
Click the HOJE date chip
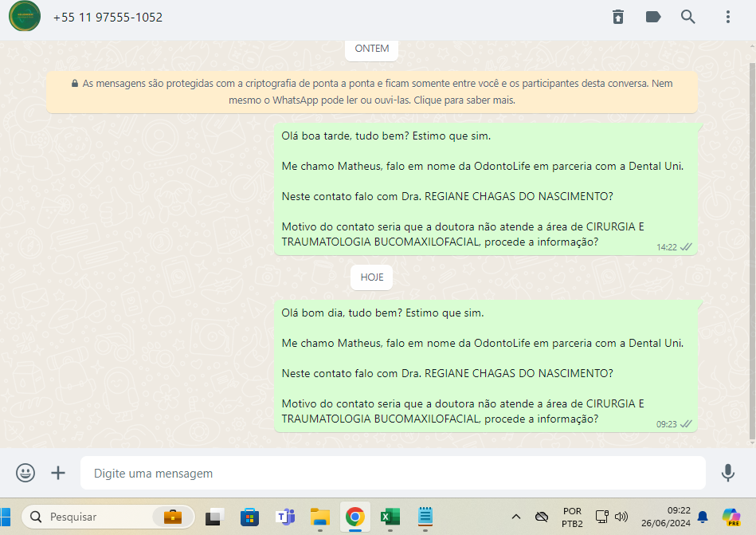tap(372, 277)
